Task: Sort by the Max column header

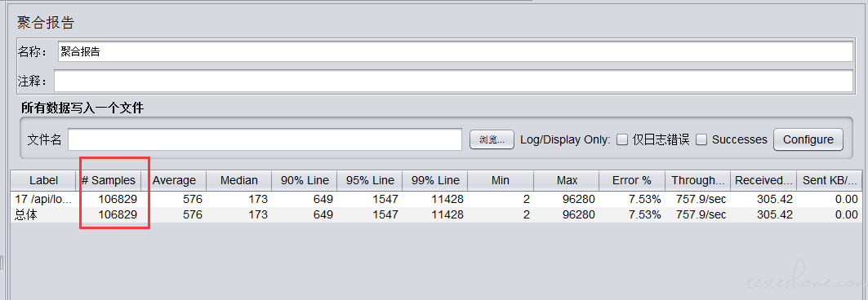Action: click(x=567, y=180)
